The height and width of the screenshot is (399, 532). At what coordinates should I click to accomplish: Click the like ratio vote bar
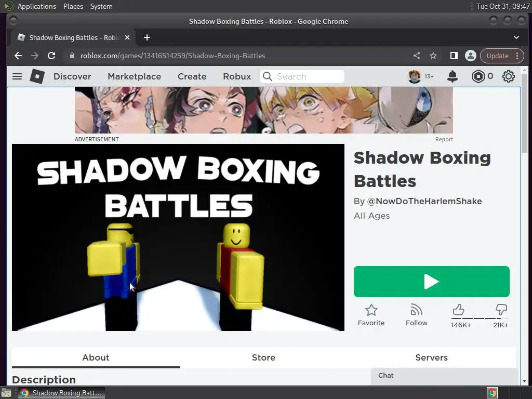pyautogui.click(x=480, y=318)
